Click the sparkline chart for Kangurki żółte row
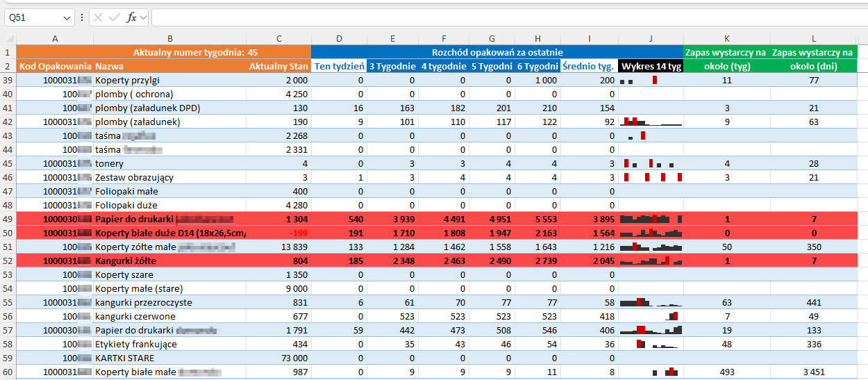 pos(650,261)
